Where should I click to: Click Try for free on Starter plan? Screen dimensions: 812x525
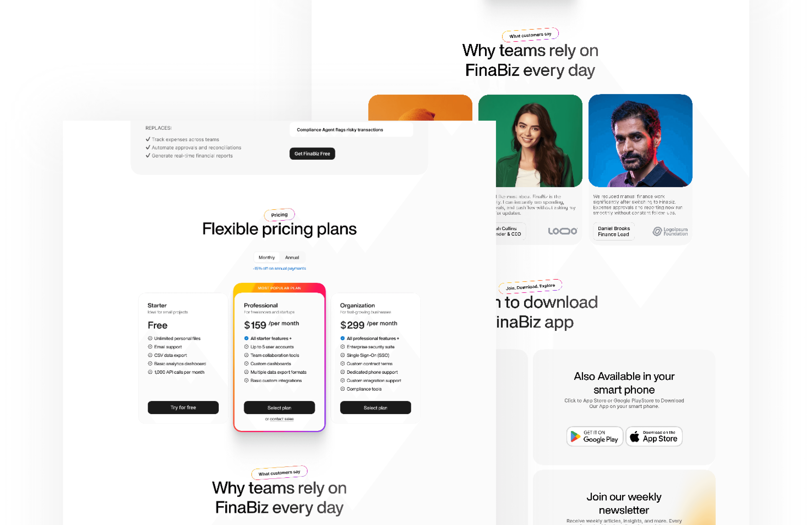pos(183,407)
